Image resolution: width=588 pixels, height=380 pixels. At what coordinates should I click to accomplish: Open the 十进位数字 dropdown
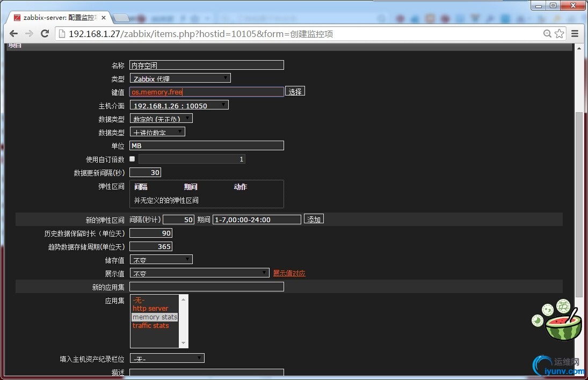click(157, 132)
